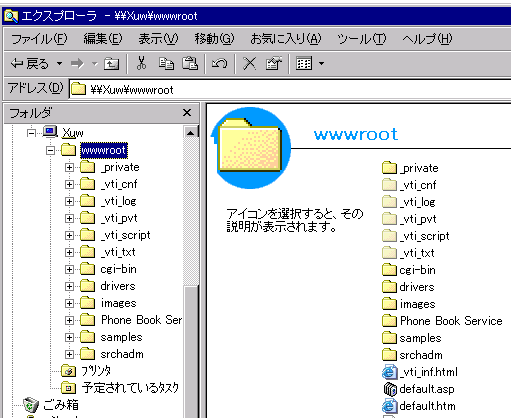
Task: Go up one folder level icon
Action: (x=111, y=63)
